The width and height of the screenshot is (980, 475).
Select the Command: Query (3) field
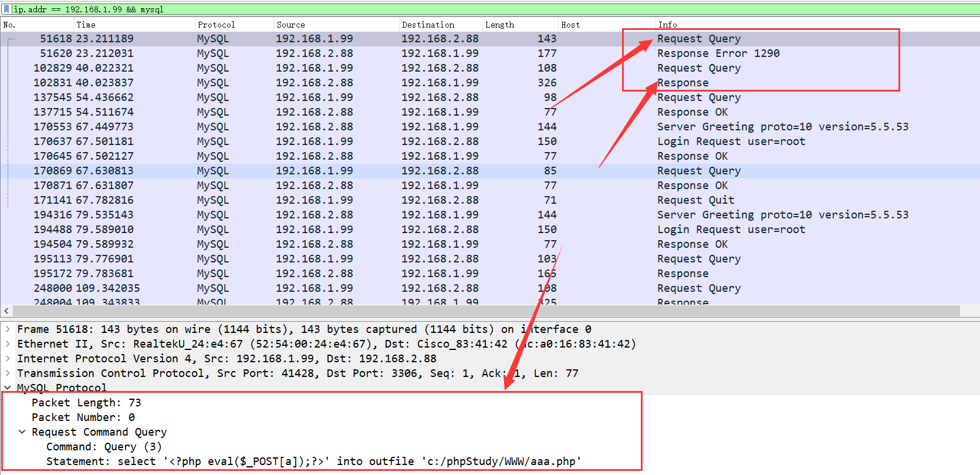(x=104, y=447)
